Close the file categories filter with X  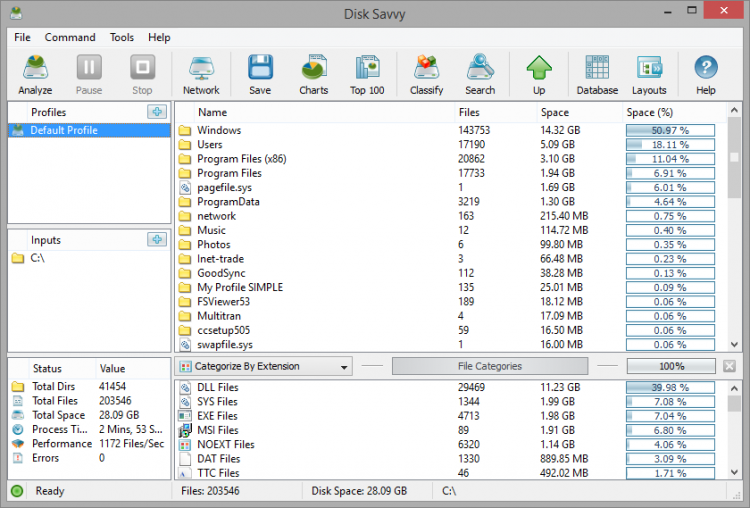click(x=729, y=366)
